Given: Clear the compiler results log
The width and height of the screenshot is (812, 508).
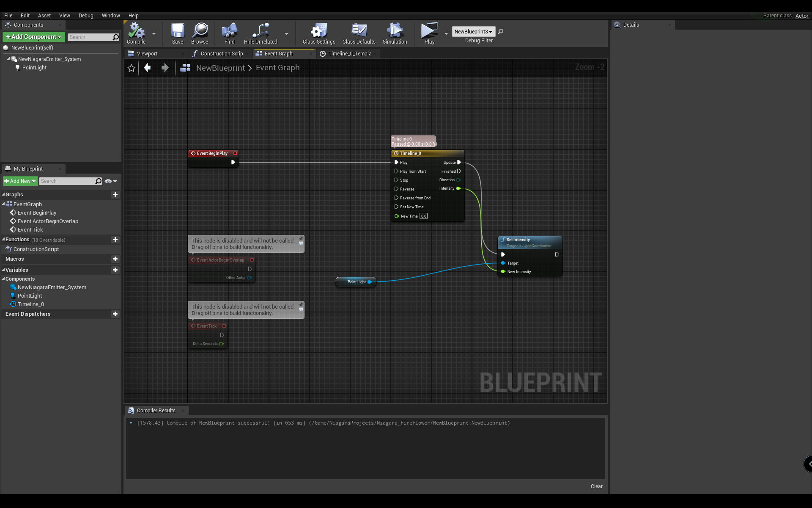Looking at the screenshot, I should click(x=596, y=486).
